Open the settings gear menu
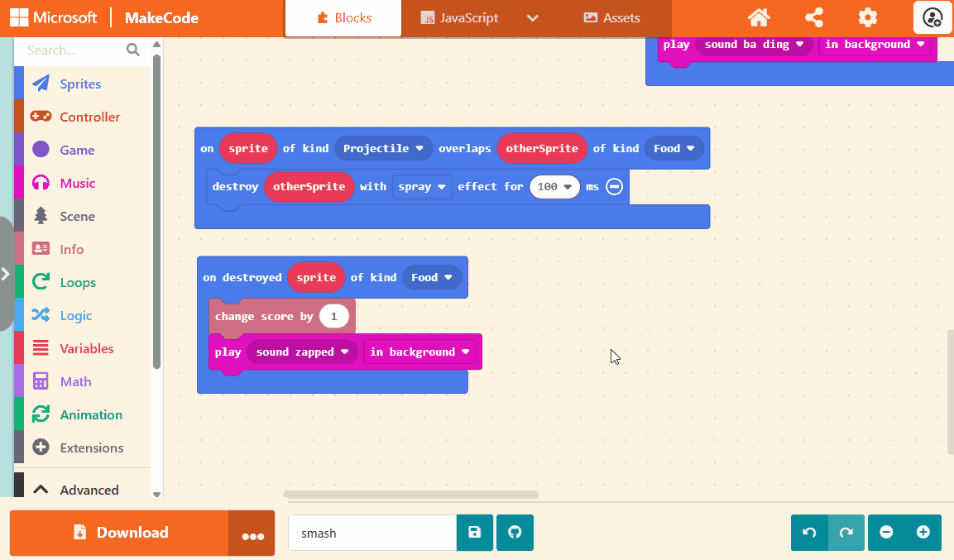Screen dimensions: 954x560 (x=867, y=17)
